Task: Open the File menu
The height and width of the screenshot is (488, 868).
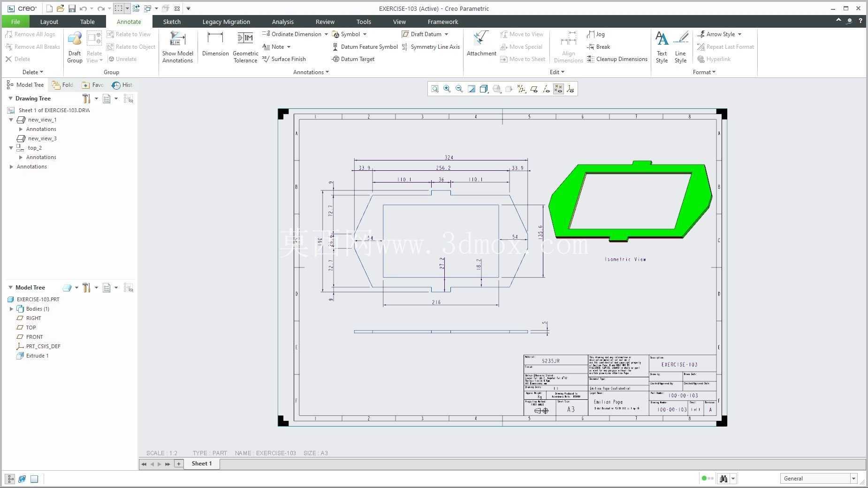Action: coord(15,22)
